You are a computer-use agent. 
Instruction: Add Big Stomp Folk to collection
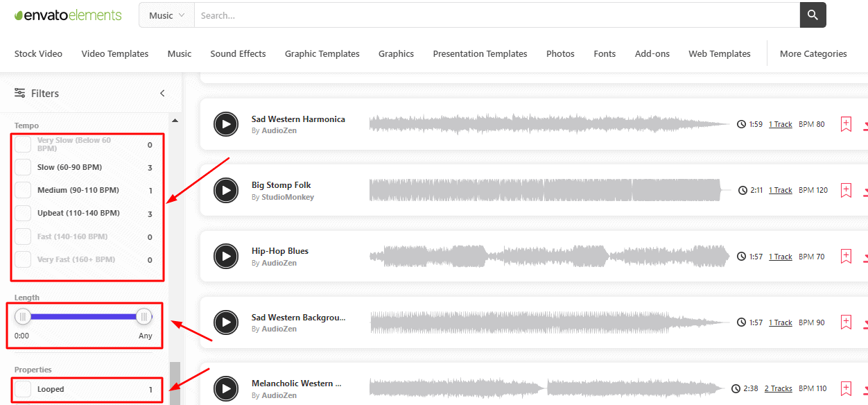pos(846,190)
